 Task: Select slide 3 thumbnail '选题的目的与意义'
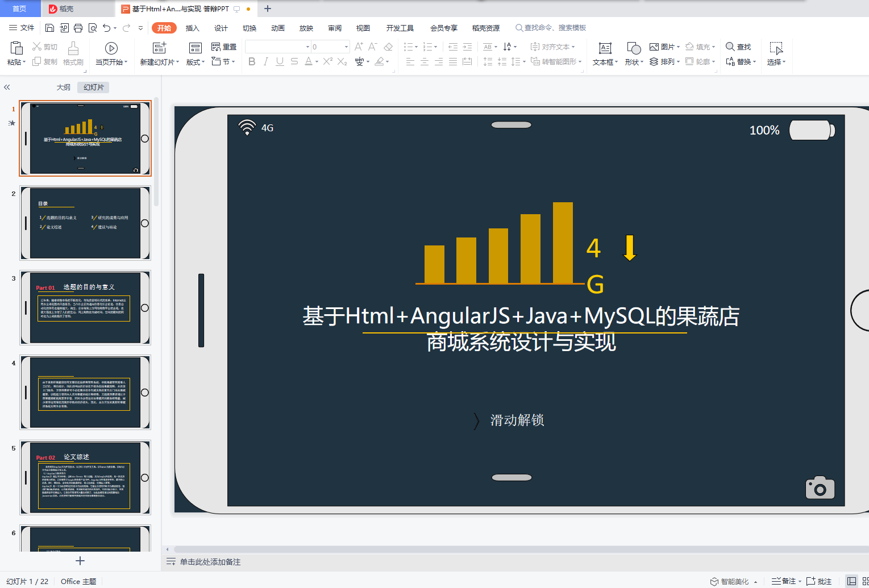85,307
